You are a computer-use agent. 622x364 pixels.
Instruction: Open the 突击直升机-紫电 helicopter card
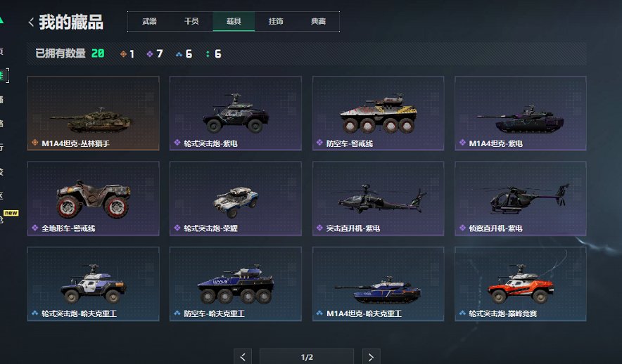tap(378, 198)
